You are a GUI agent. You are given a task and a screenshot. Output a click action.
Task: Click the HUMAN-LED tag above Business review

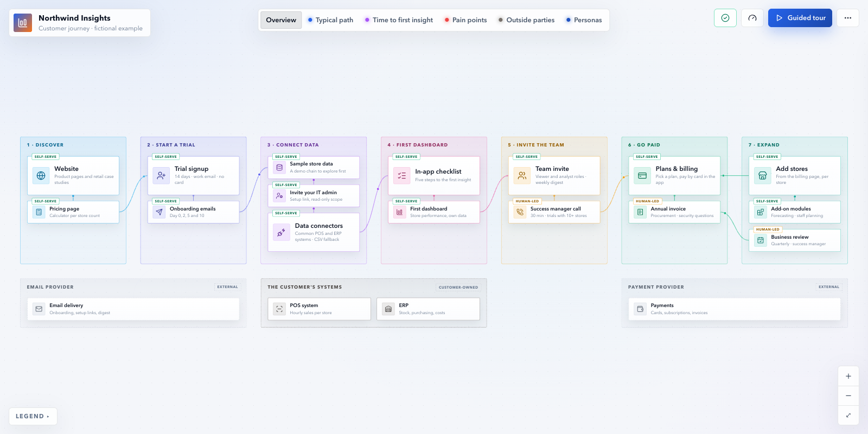pos(768,229)
